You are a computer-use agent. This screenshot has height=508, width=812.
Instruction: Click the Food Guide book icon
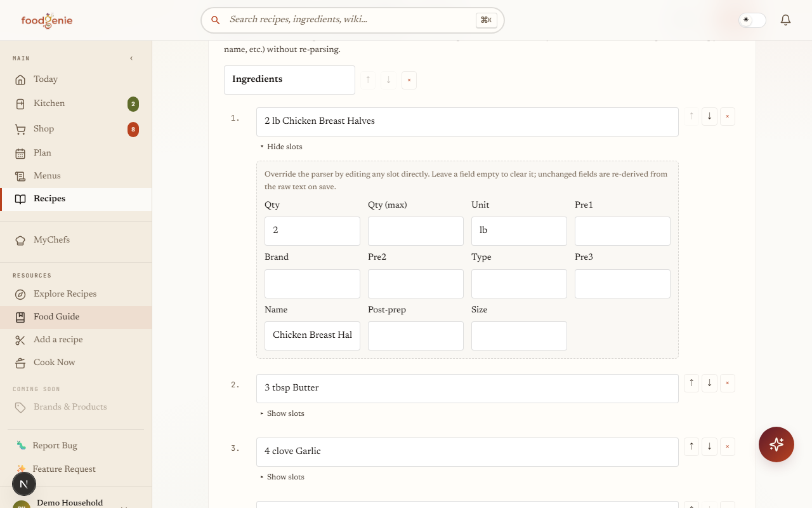(20, 317)
